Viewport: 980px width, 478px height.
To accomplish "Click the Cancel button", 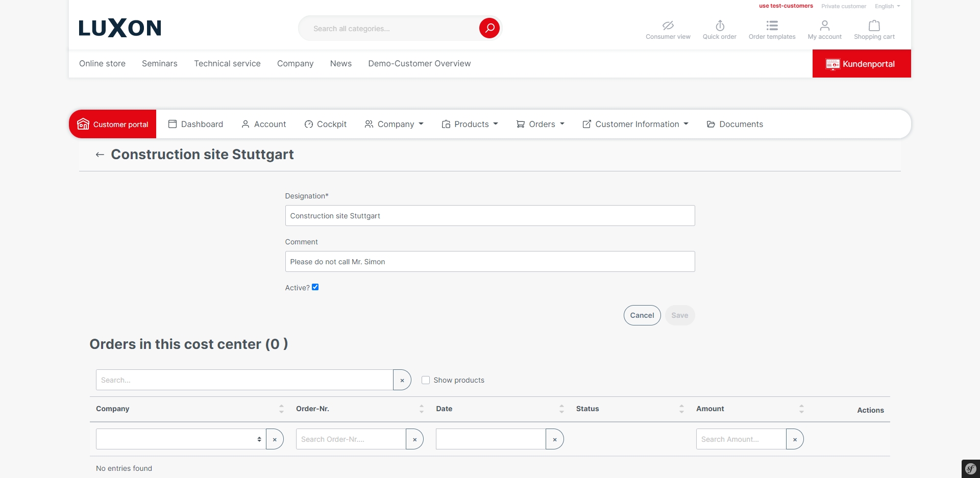I will (x=642, y=315).
